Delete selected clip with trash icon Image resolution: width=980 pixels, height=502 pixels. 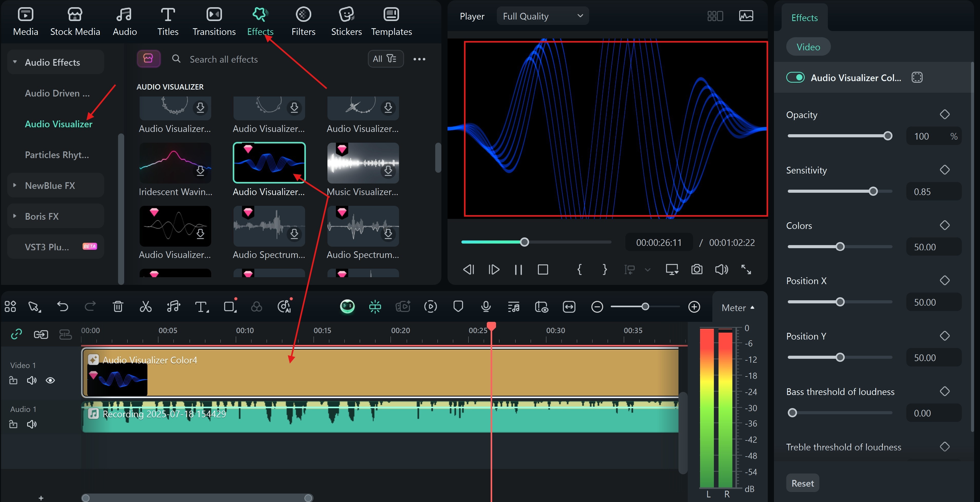(x=118, y=306)
